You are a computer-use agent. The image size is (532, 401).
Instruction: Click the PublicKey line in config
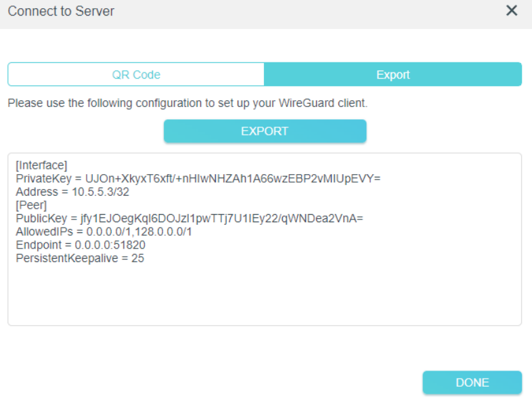point(190,218)
